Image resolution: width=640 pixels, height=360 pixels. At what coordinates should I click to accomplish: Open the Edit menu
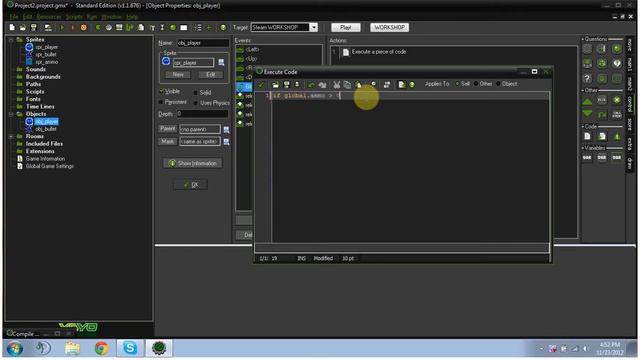coord(27,17)
